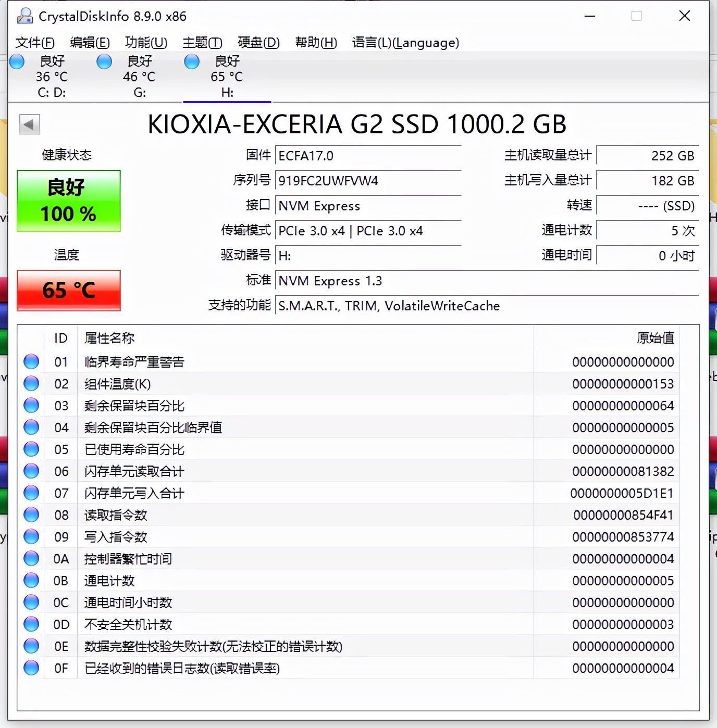
Task: Click the blue dot beside 已使用寿命百分比
Action: pyautogui.click(x=31, y=449)
